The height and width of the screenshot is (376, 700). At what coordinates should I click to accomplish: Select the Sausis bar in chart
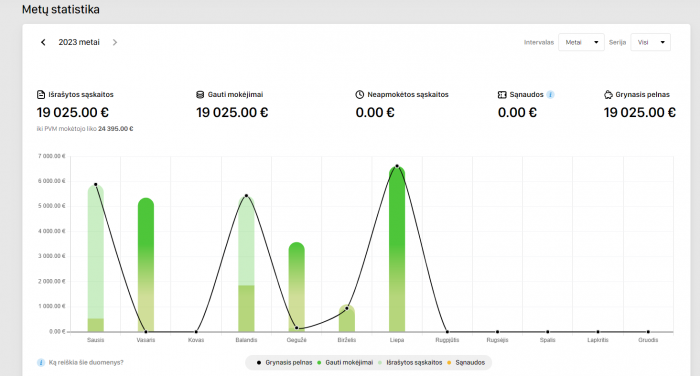click(96, 259)
